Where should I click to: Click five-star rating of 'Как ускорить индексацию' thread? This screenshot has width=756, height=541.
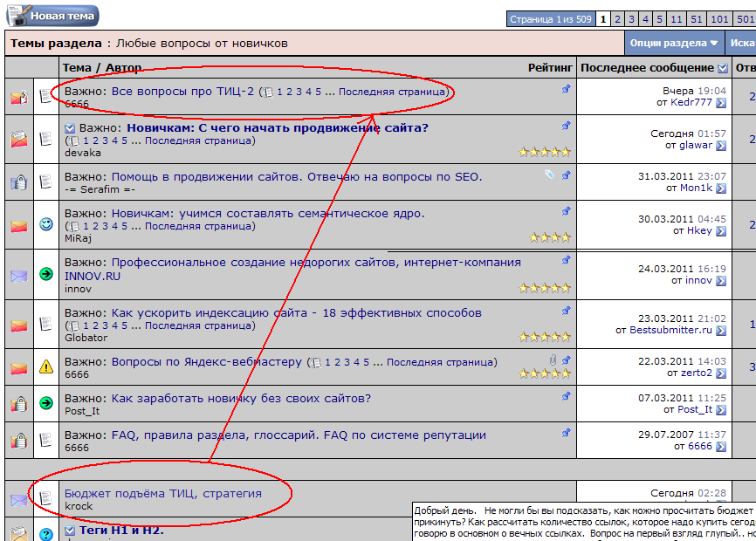pyautogui.click(x=545, y=337)
